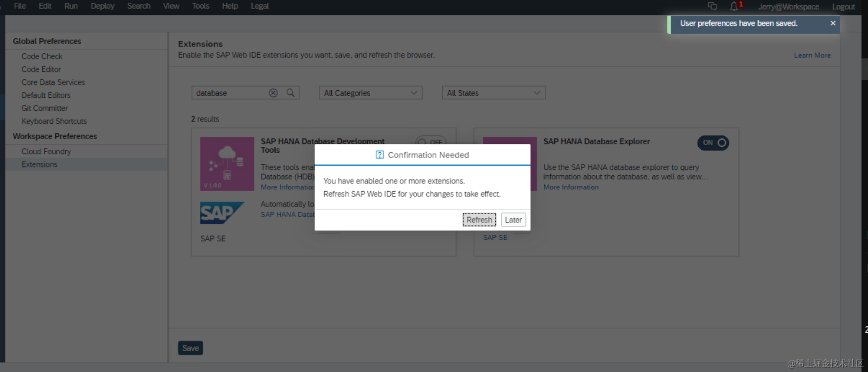Click the SAP logo image
This screenshot has width=868, height=372.
click(222, 213)
